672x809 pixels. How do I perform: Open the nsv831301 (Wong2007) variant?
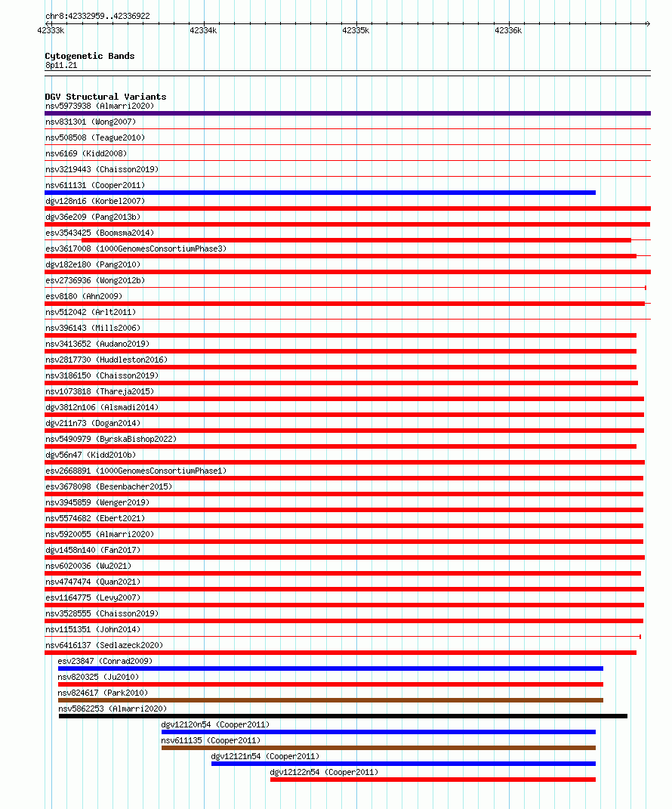click(x=91, y=122)
